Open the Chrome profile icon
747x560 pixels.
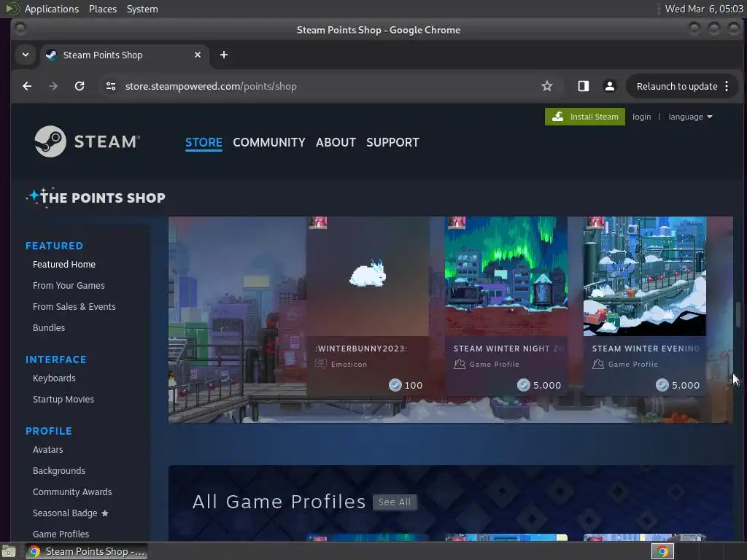tap(609, 86)
